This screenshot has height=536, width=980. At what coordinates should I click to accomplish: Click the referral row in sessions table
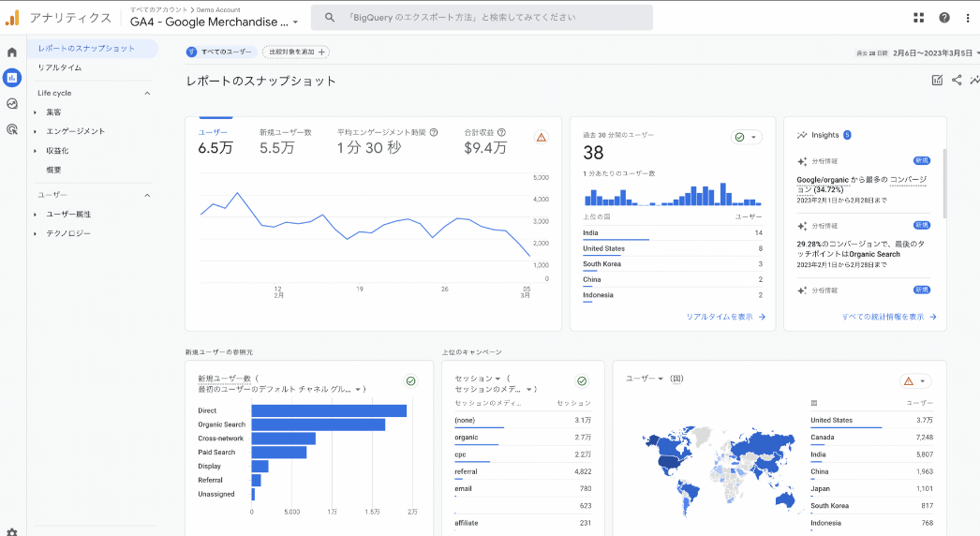[x=523, y=472]
